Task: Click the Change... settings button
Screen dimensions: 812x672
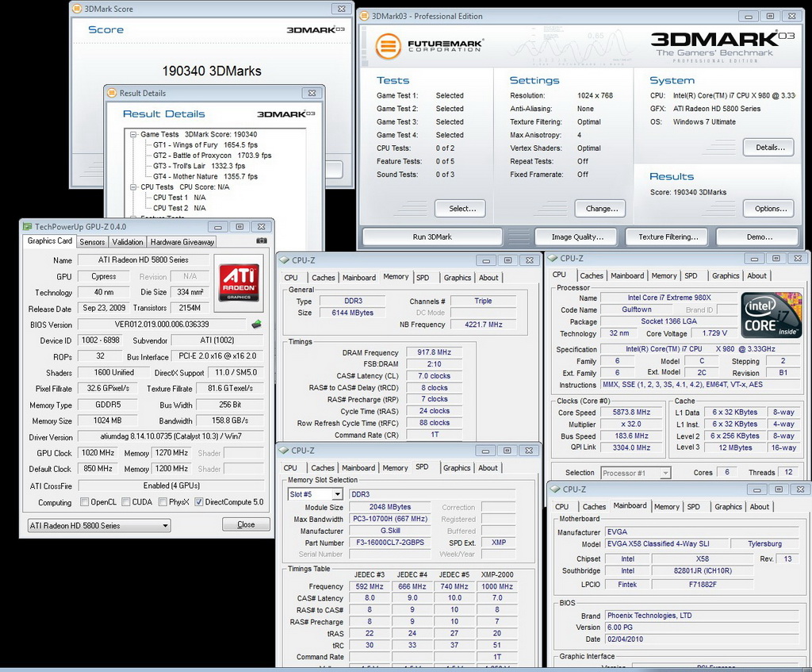Action: tap(600, 209)
